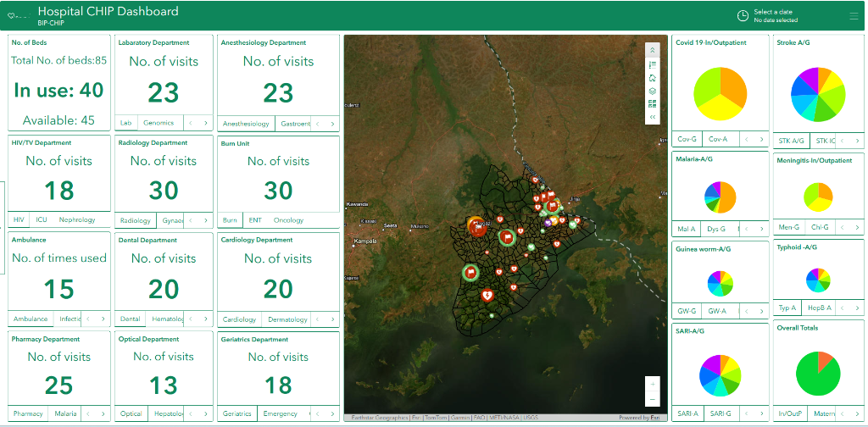This screenshot has height=427, width=868.
Task: Next tab arrow in Optical card
Action: pos(205,413)
